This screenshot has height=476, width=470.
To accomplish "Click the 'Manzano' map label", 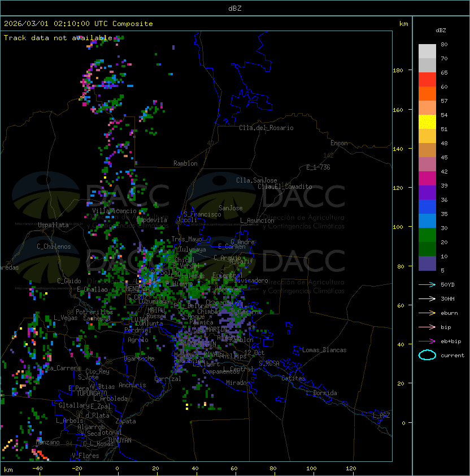I will tap(47, 442).
